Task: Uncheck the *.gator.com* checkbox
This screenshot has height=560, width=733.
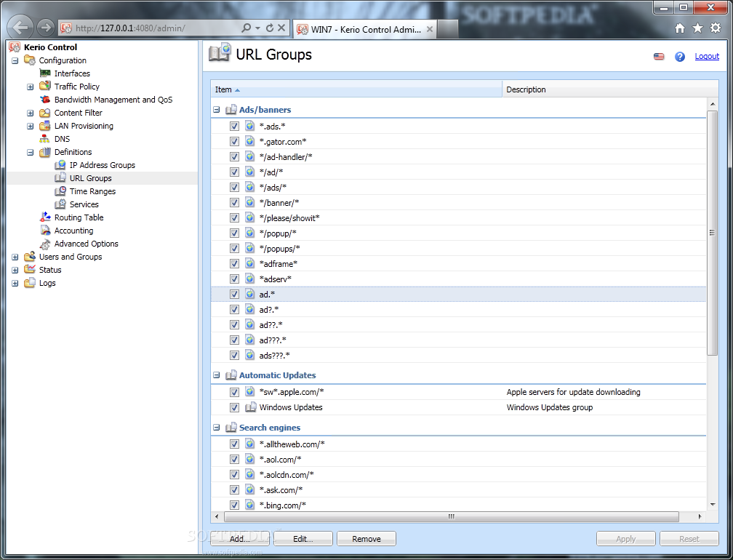Action: coord(234,142)
